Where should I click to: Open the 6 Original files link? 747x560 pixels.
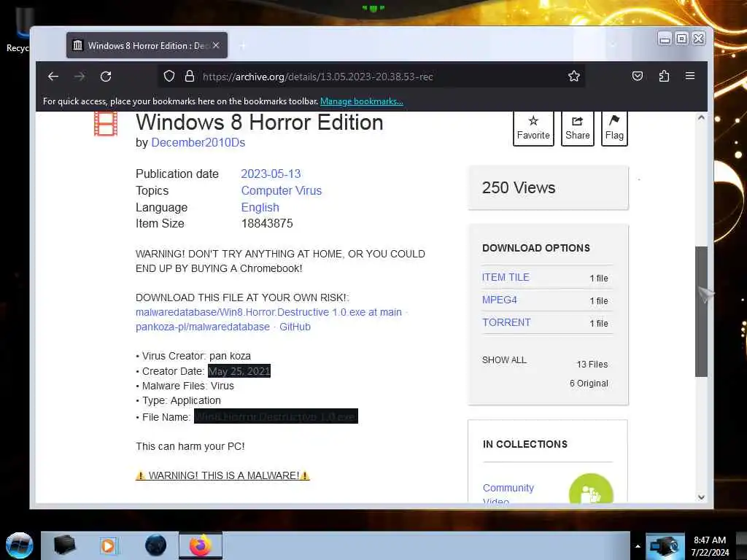(589, 384)
